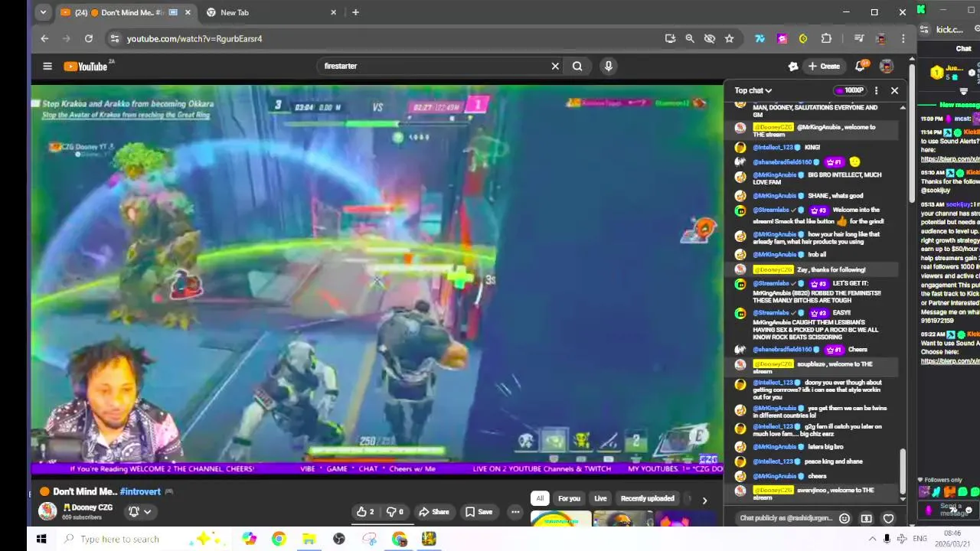
Task: Open the emoji picker in chat box
Action: click(x=844, y=518)
